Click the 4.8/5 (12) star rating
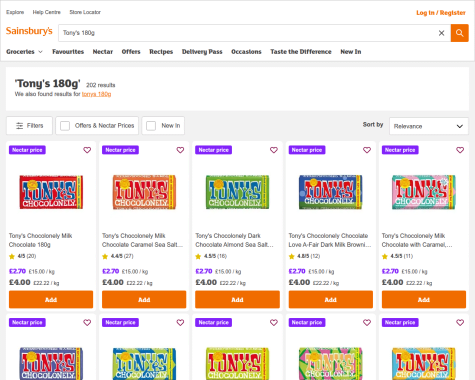 [304, 256]
